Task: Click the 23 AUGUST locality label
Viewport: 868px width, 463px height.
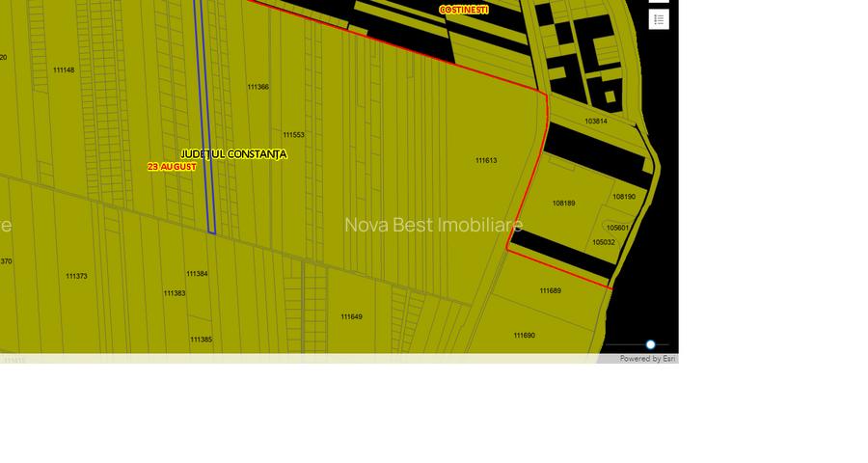Action: [172, 167]
